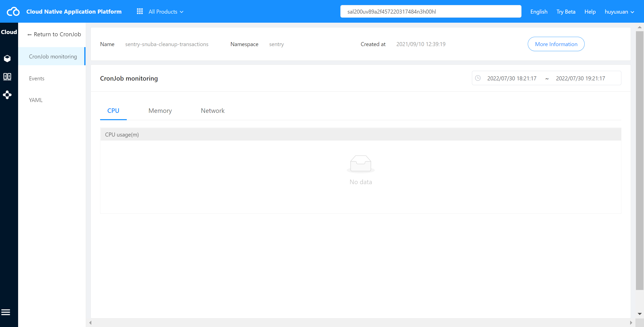Viewport: 644px width, 327px height.
Task: Open the YAML sidebar item
Action: point(36,100)
